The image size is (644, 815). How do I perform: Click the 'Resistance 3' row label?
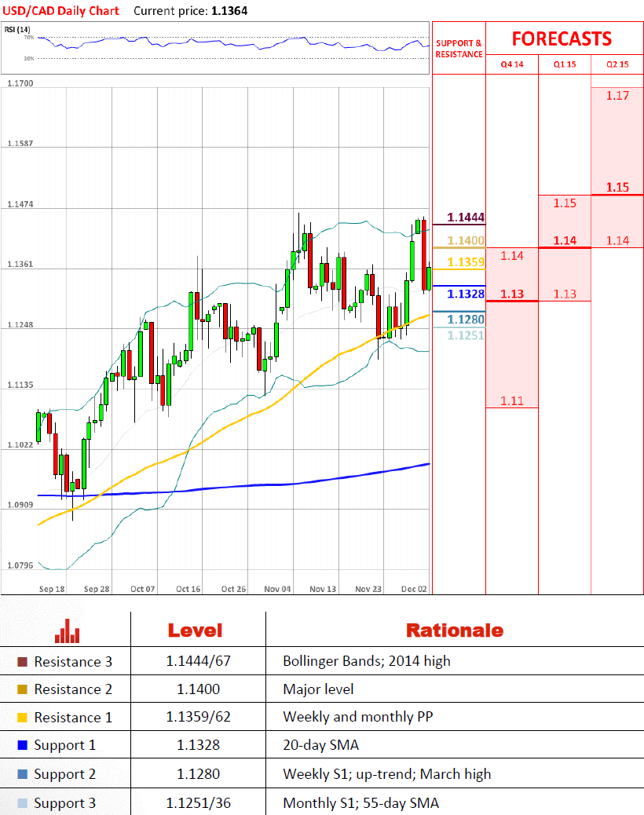pyautogui.click(x=73, y=662)
